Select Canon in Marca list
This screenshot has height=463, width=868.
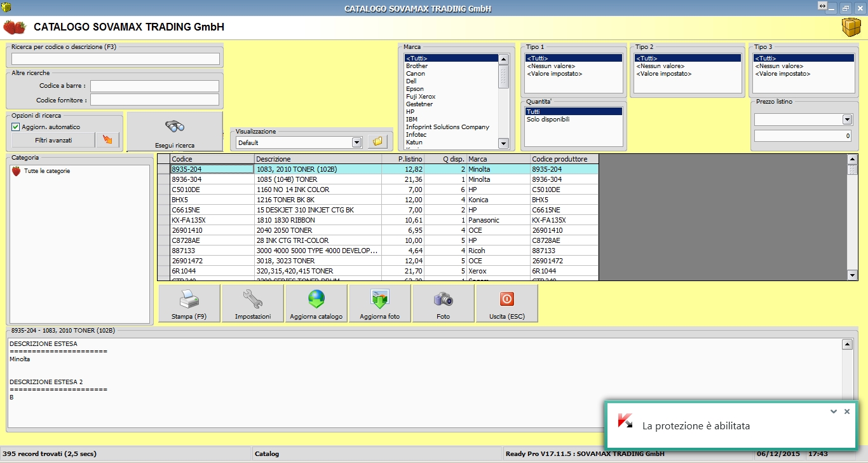[416, 74]
